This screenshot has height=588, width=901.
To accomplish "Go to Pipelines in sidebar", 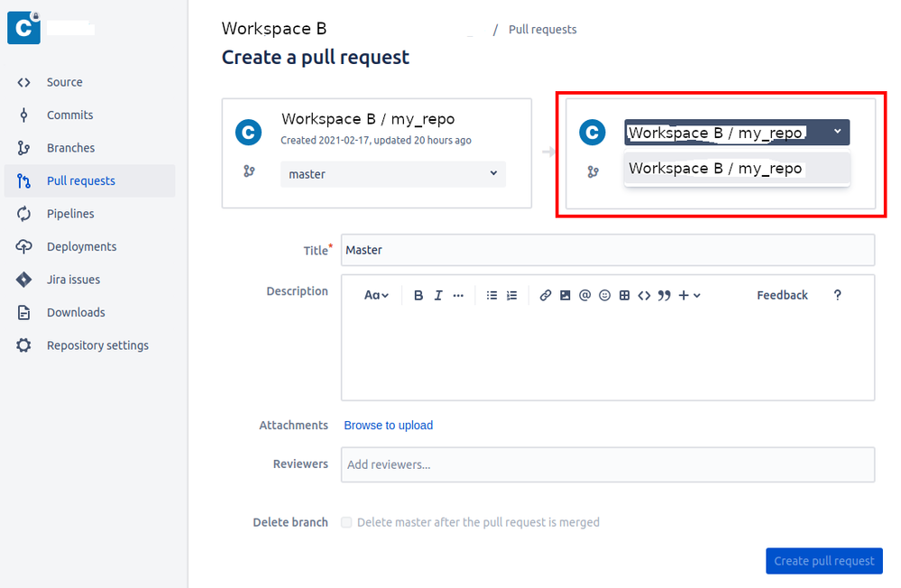I will (70, 214).
